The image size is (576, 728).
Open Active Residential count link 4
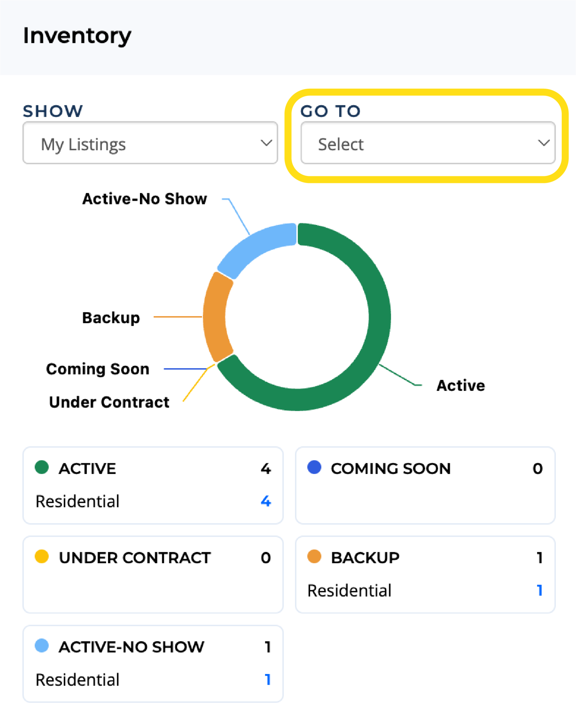click(x=266, y=501)
